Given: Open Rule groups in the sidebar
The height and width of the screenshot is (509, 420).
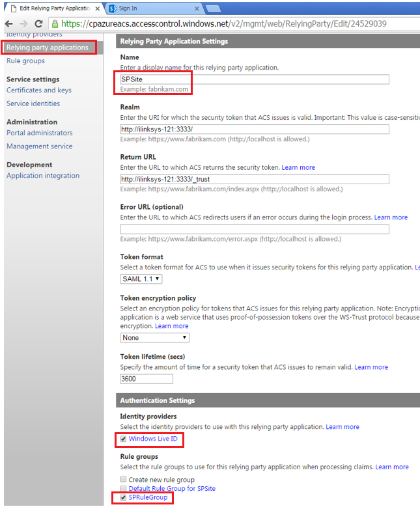Looking at the screenshot, I should coord(25,61).
